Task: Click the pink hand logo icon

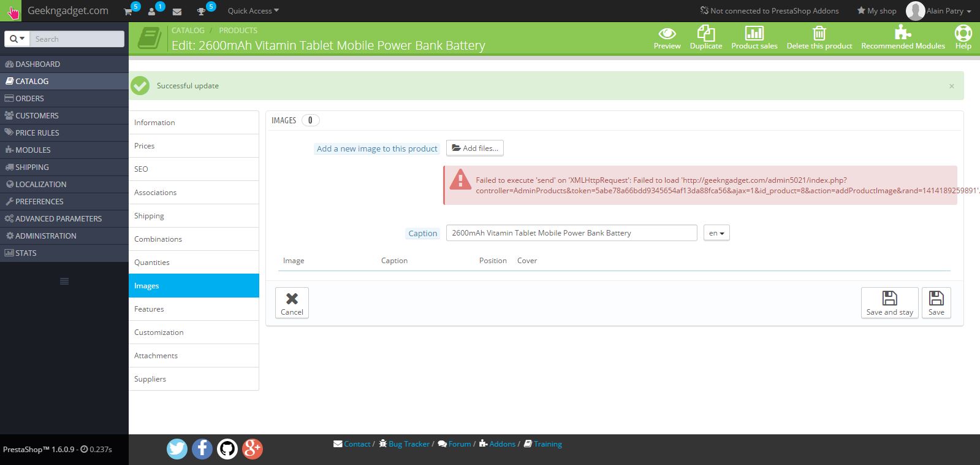Action: 12,11
